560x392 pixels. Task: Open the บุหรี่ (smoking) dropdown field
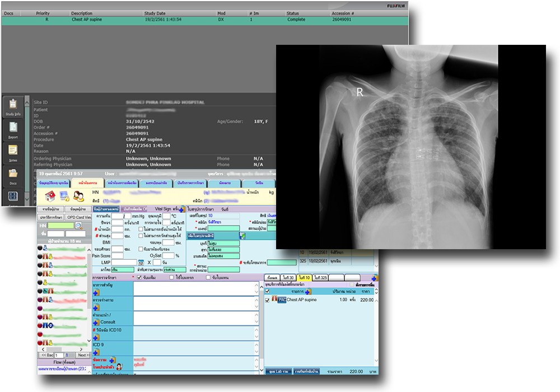coord(223,243)
